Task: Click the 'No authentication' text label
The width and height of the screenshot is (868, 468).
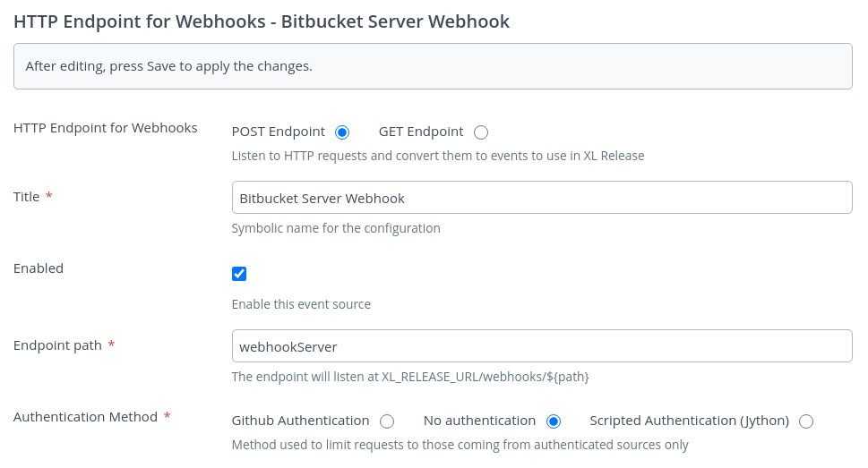Action: click(479, 421)
